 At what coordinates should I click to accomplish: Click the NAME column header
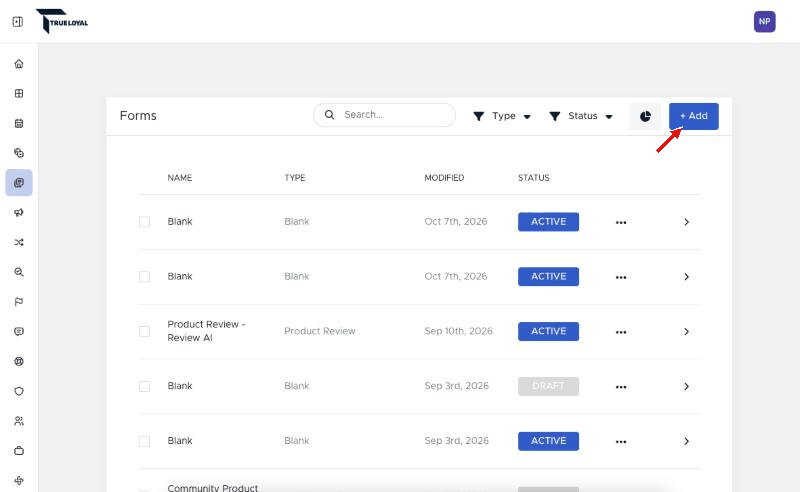pyautogui.click(x=180, y=178)
